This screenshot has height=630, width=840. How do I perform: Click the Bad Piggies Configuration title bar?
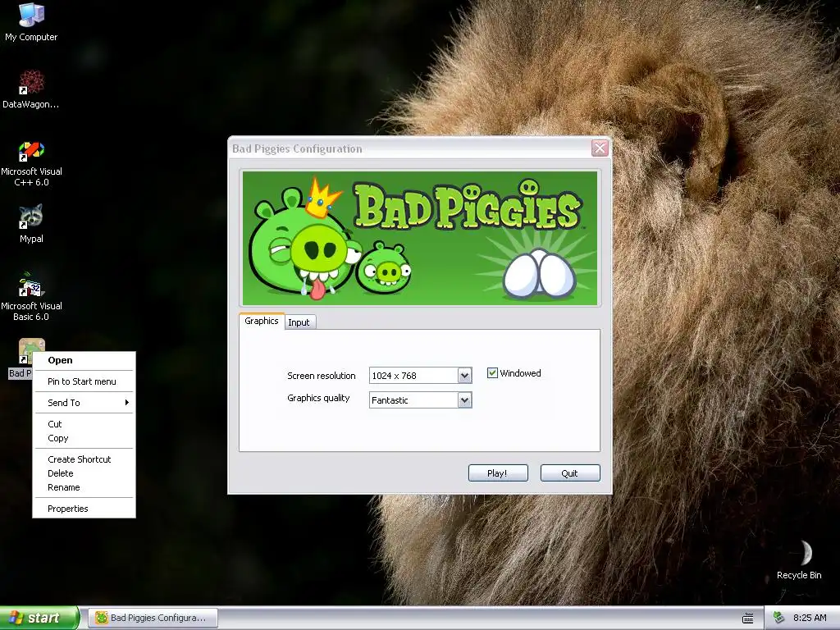point(410,148)
